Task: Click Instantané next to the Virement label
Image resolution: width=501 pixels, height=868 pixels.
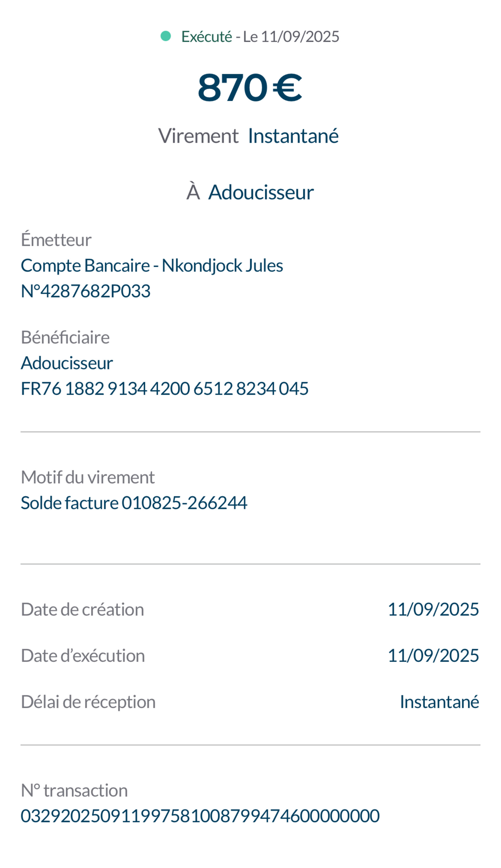Action: pyautogui.click(x=293, y=136)
